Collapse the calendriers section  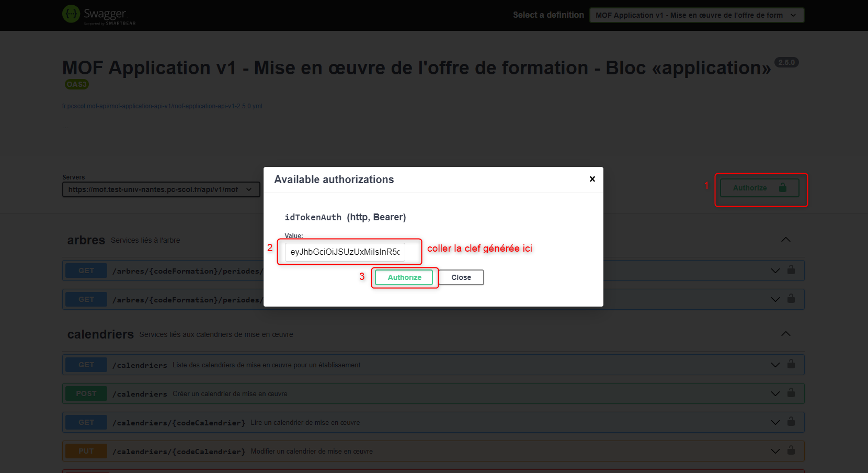point(785,334)
